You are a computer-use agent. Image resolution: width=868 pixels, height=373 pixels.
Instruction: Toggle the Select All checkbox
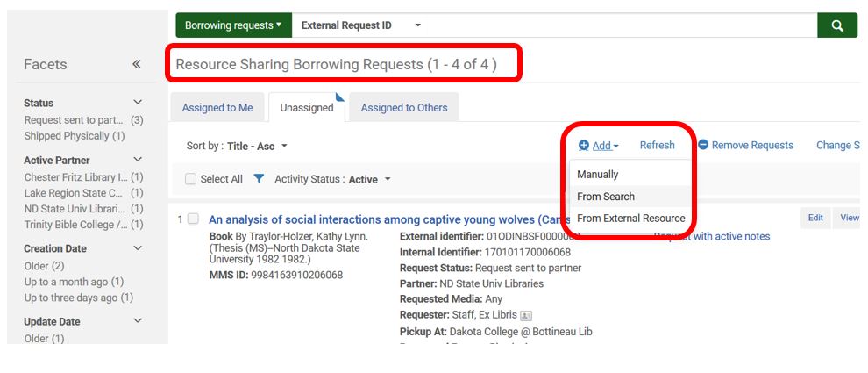pos(191,179)
